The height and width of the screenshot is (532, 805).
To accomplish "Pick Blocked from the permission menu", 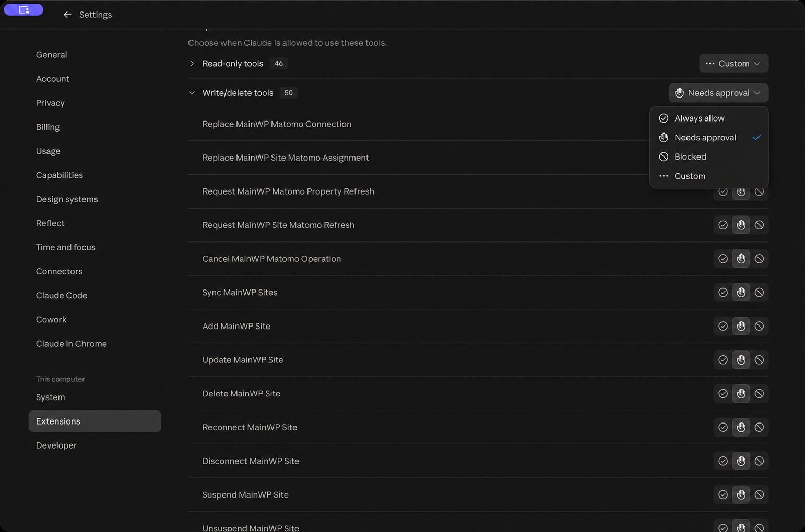I will tap(709, 157).
